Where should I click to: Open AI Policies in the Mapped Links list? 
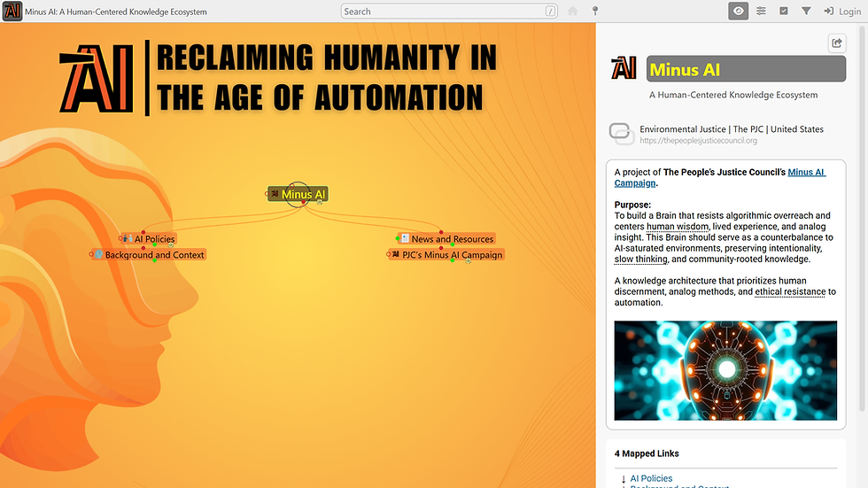(x=651, y=478)
